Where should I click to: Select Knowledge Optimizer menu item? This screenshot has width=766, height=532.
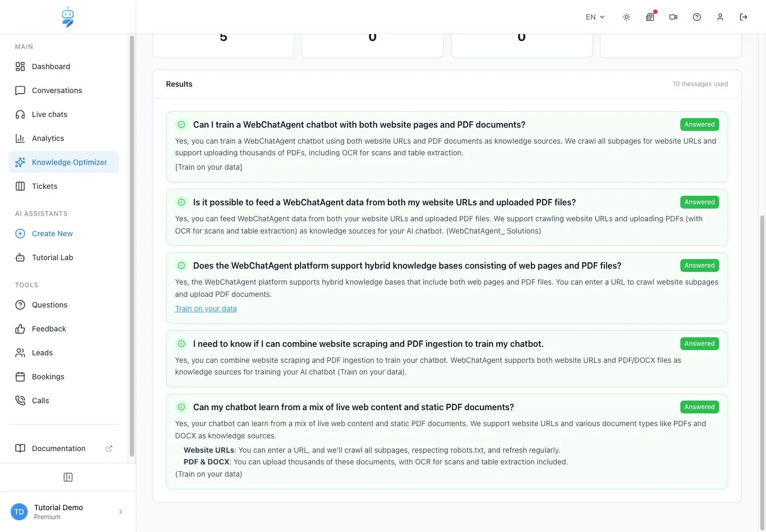coord(64,162)
